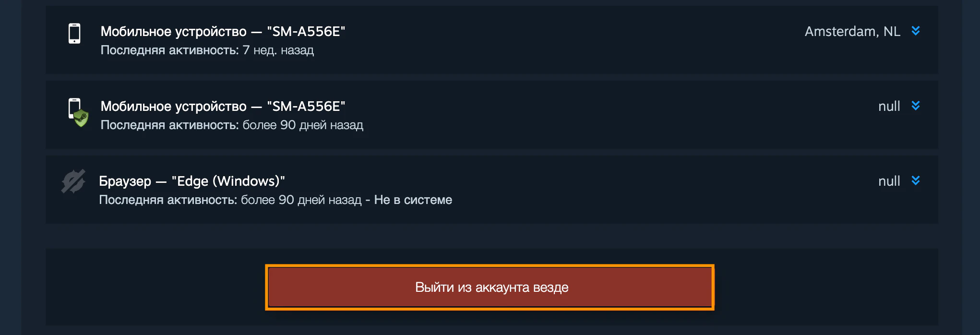Expand the Amsterdam, NL device details chevron
The image size is (980, 335).
(x=916, y=31)
